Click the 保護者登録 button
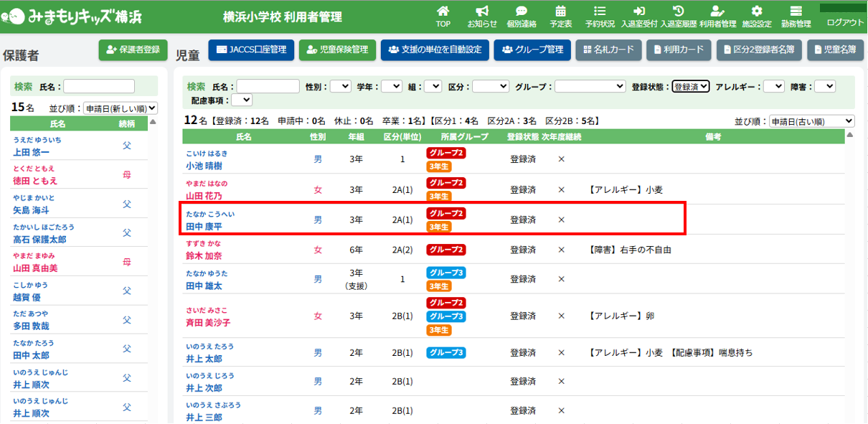Screen dimensions: 868x424 [x=133, y=50]
